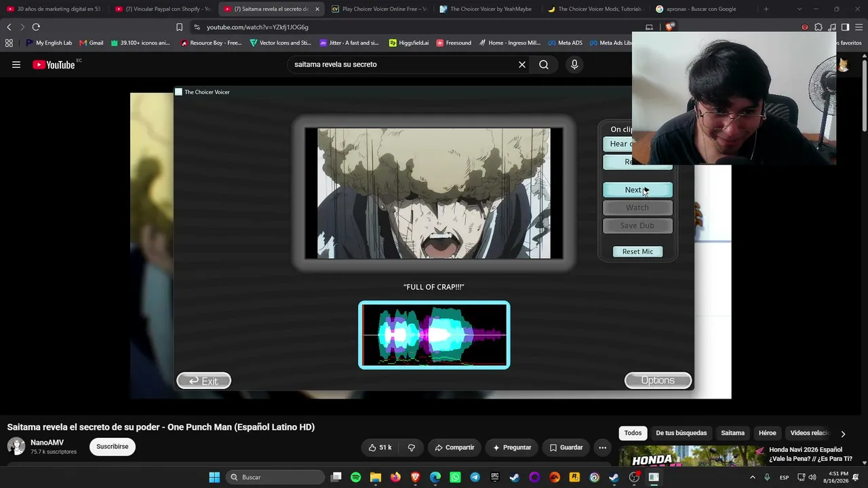This screenshot has width=868, height=488.
Task: Open File Explorer from the taskbar
Action: pos(376,477)
